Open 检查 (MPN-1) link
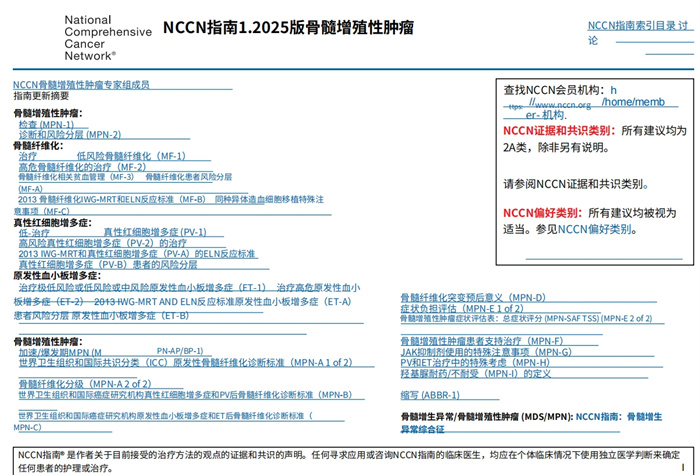Screen dimensions: 700x475 point(46,125)
